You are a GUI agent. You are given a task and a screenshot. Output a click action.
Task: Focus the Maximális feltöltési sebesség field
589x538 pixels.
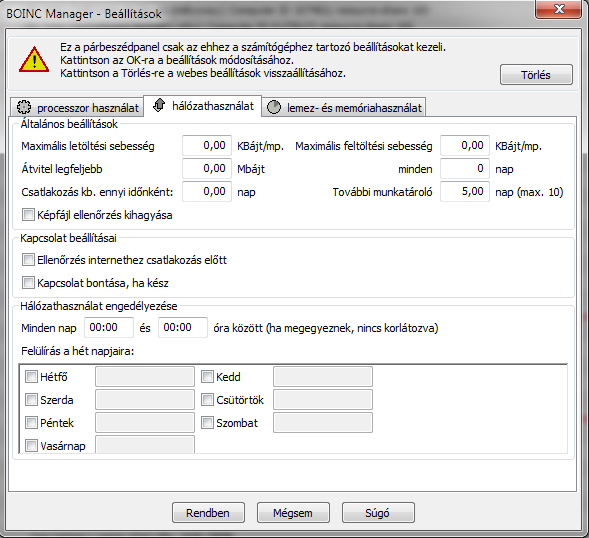[465, 145]
